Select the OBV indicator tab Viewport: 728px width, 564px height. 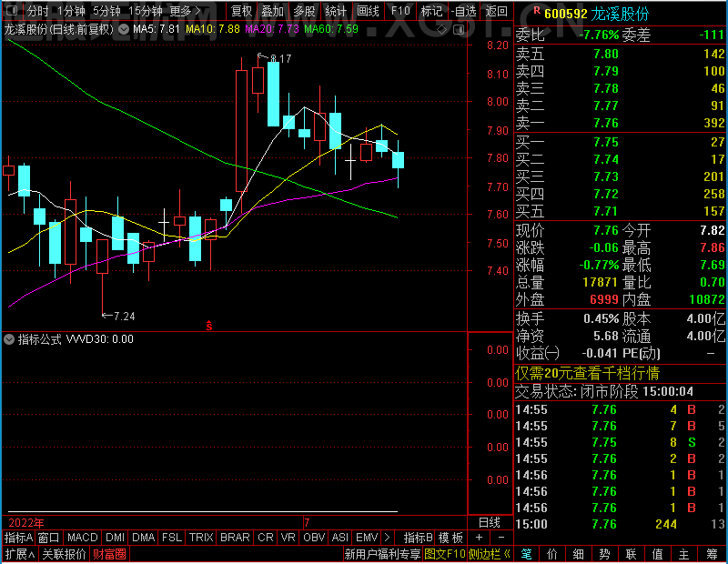click(x=314, y=538)
